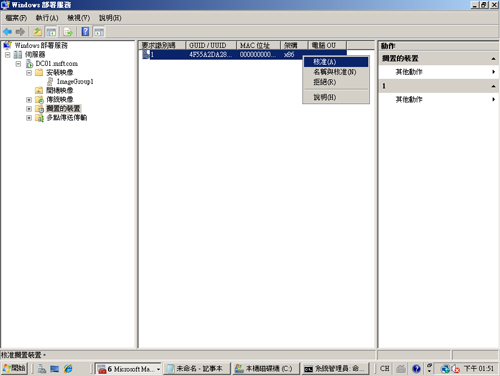Open the 執行(A) menu
This screenshot has width=500, height=376.
pyautogui.click(x=47, y=18)
